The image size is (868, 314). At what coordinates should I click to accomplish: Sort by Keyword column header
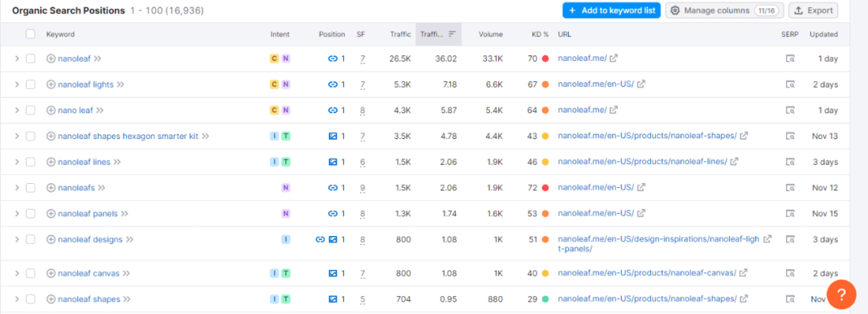click(x=60, y=35)
